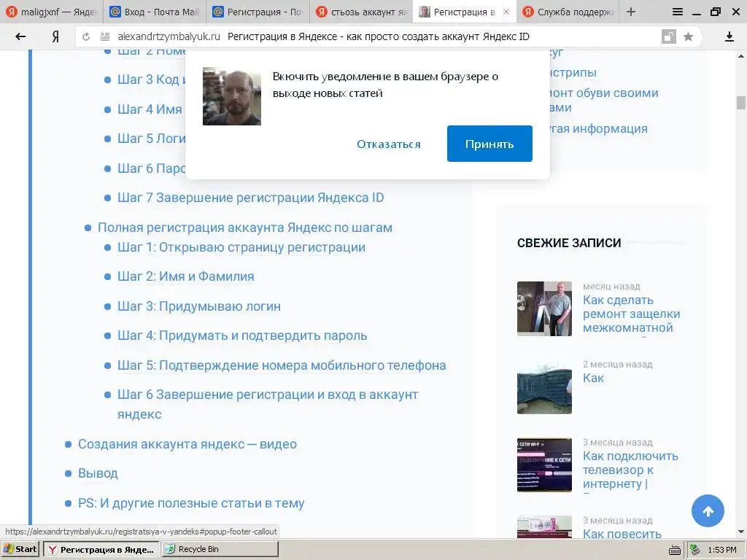
Task: Jump to Создания аккаунта яндекс — видео
Action: click(187, 444)
